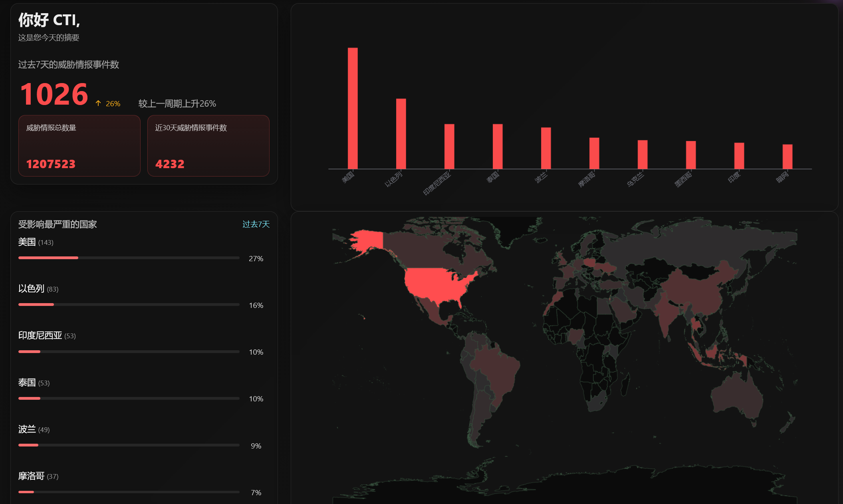Click the 泰国 bar in the chart

(x=498, y=147)
